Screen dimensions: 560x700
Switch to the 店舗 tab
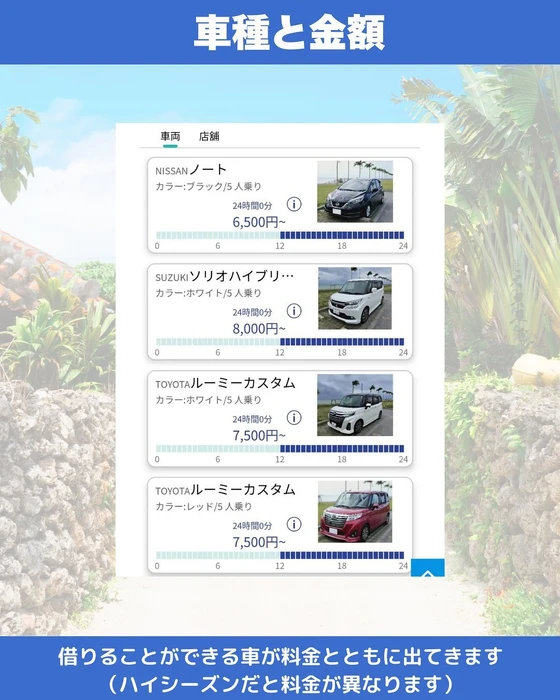pos(209,136)
